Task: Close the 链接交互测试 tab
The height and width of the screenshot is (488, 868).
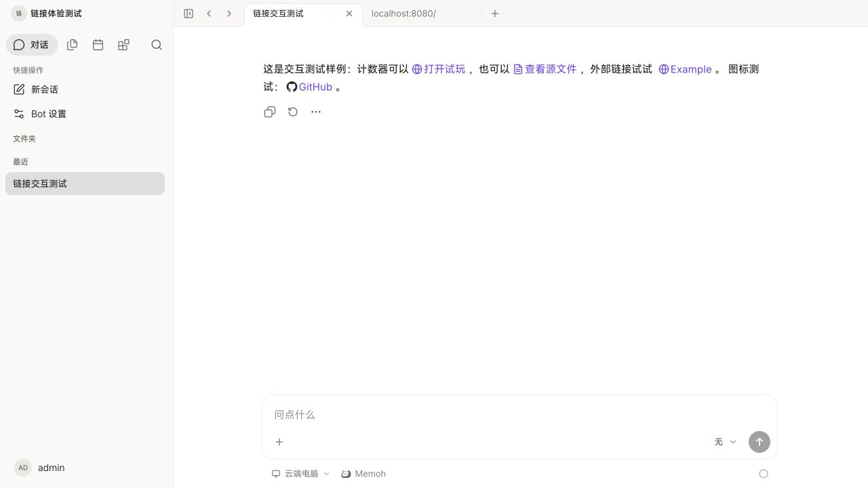Action: [x=349, y=14]
